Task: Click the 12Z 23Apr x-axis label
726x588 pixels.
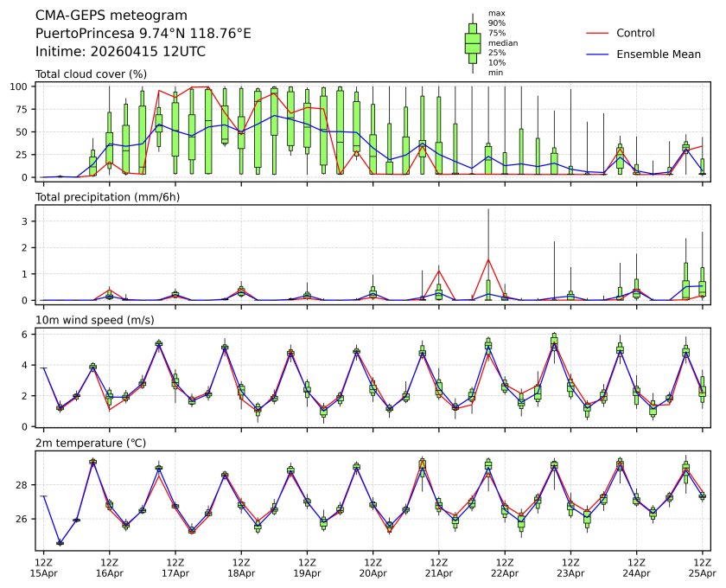Action: 570,566
